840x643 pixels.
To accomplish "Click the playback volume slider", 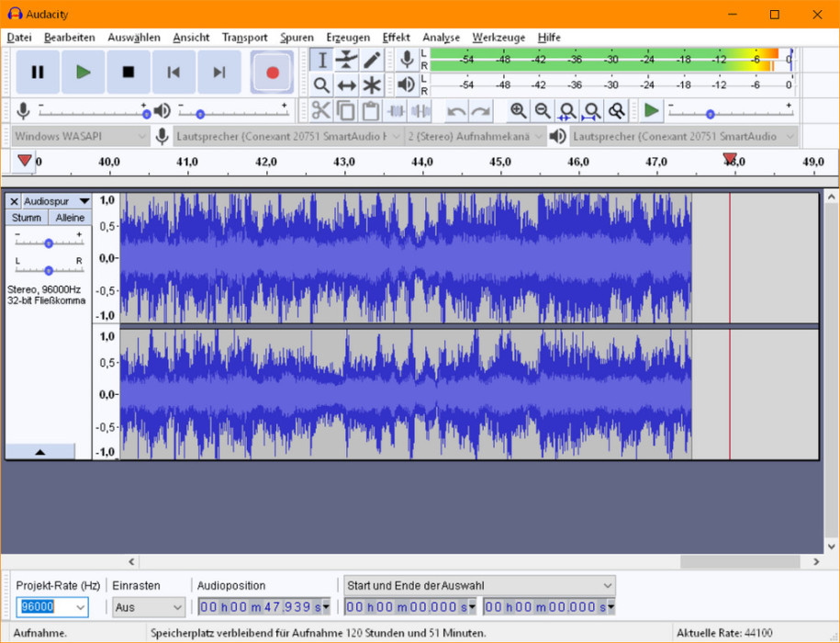I will pyautogui.click(x=233, y=114).
